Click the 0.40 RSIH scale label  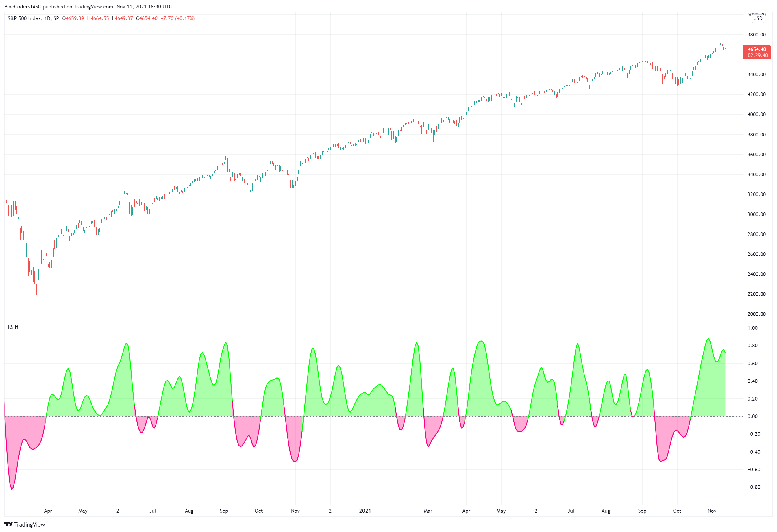pyautogui.click(x=753, y=381)
